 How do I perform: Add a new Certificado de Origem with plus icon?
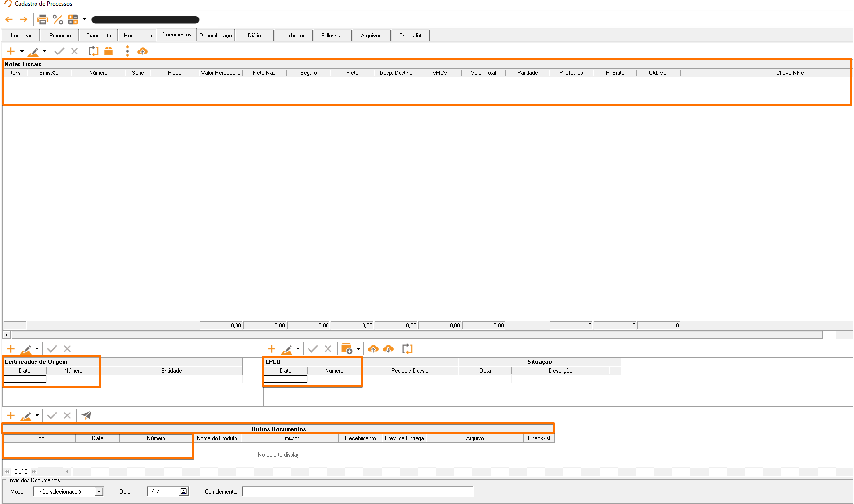pyautogui.click(x=11, y=349)
